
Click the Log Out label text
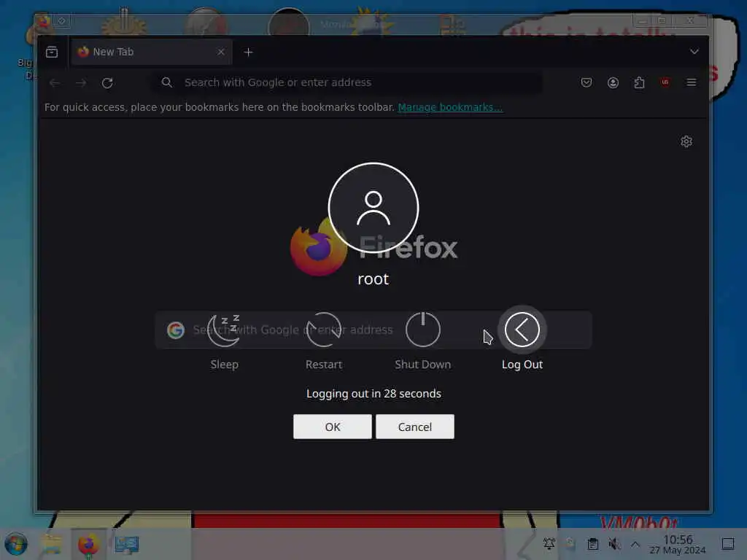click(x=522, y=365)
